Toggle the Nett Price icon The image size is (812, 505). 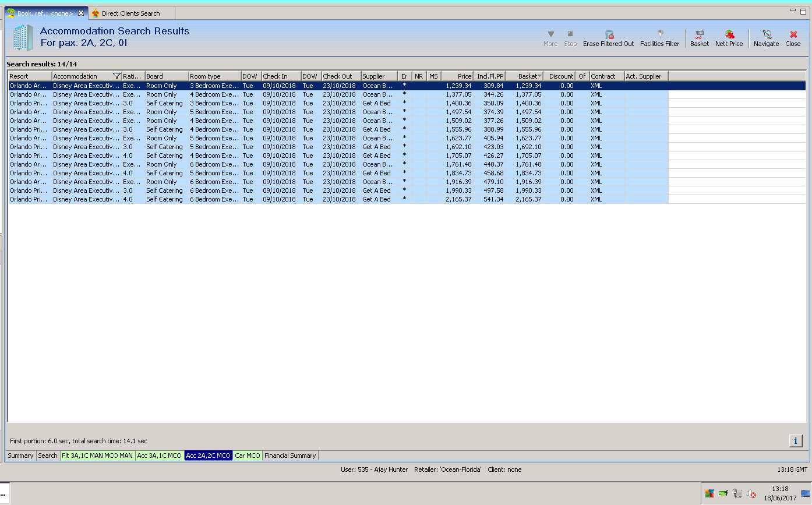tap(729, 35)
